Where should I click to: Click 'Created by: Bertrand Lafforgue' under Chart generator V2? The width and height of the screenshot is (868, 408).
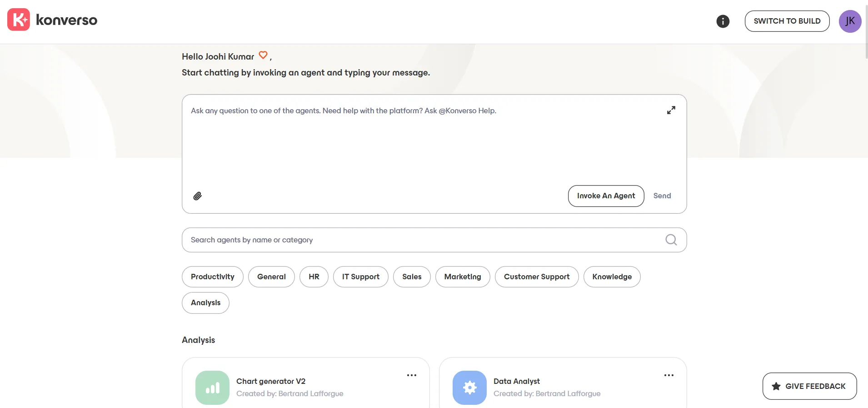(290, 393)
